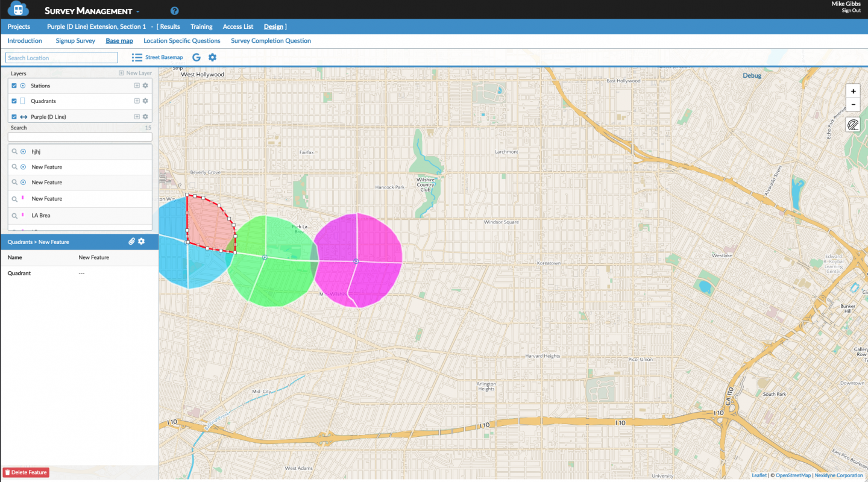Switch to the Results tab

(x=170, y=27)
